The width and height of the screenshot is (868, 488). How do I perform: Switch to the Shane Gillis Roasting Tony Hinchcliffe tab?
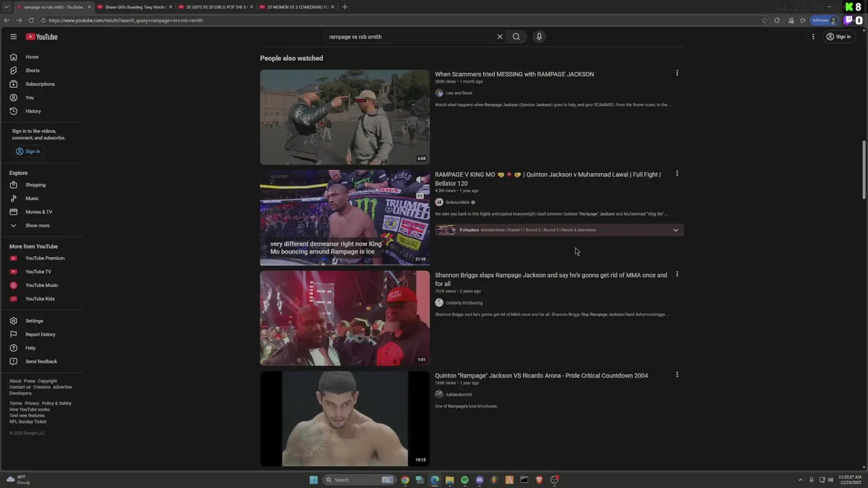click(135, 7)
